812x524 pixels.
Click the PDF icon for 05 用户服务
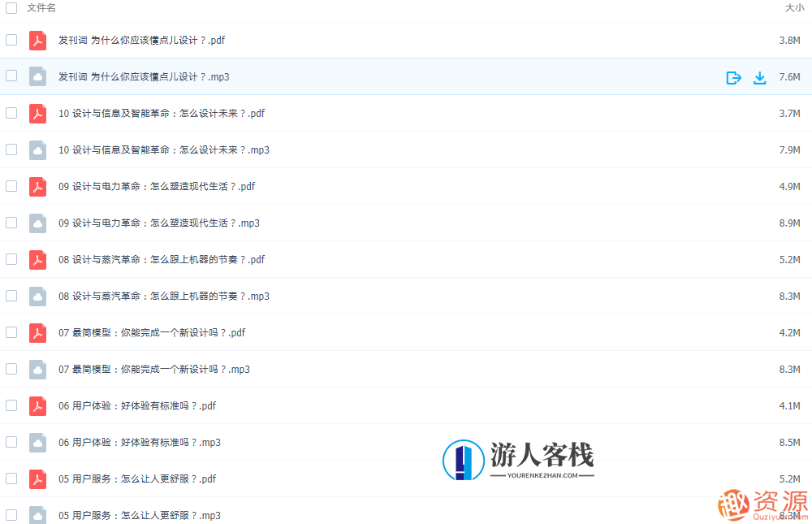click(x=37, y=479)
